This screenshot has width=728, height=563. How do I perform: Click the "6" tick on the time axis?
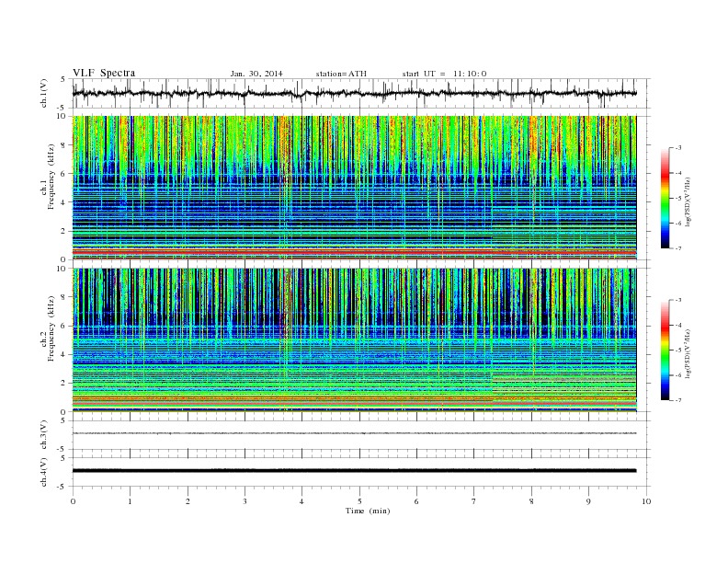(417, 501)
